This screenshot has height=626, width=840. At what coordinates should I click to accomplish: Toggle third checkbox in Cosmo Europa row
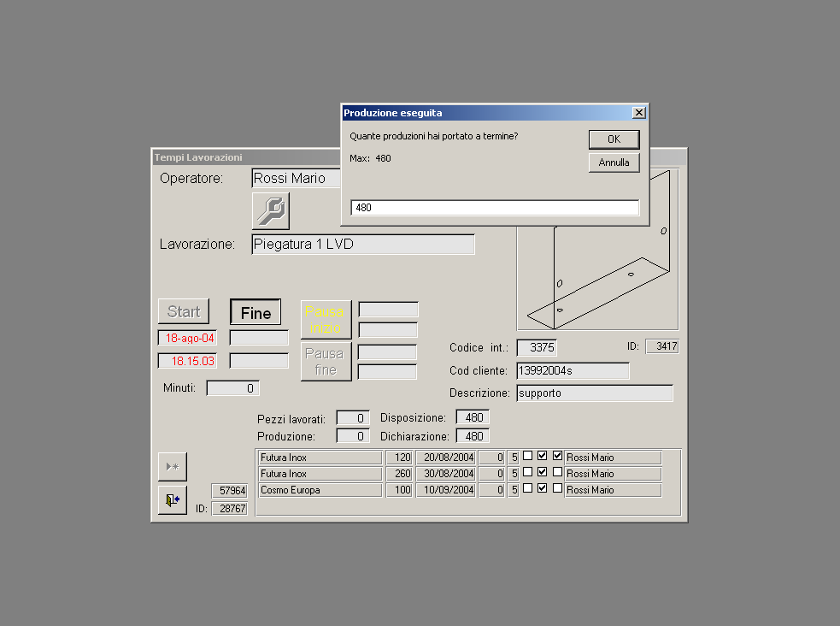(x=557, y=488)
